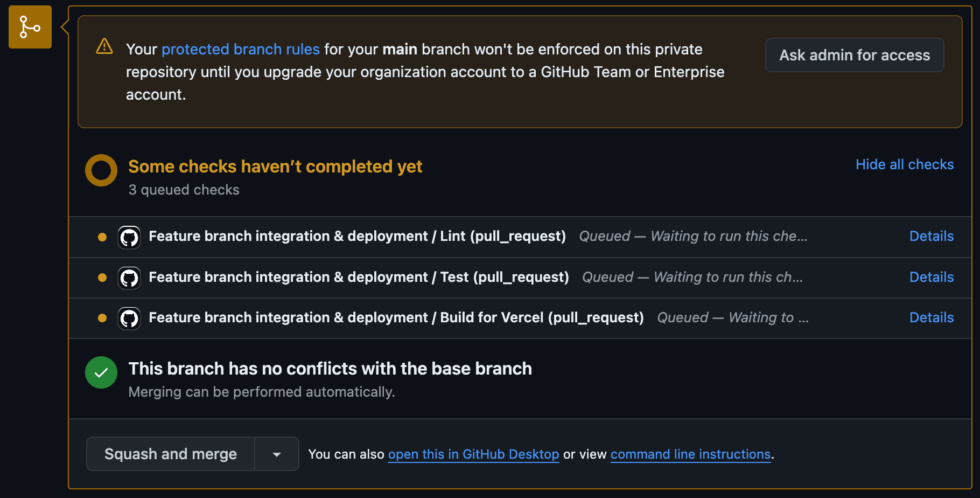Click yellow status dot for Lint check
This screenshot has width=980, height=498.
(102, 237)
